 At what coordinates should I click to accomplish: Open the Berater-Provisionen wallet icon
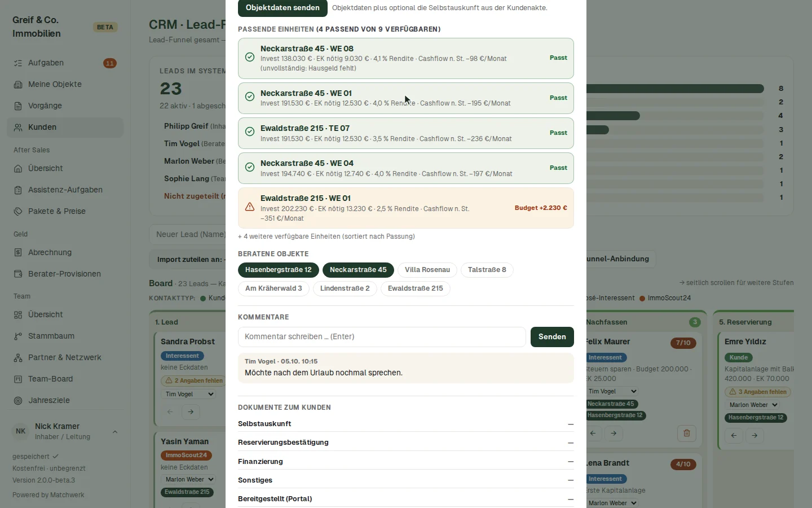point(18,274)
